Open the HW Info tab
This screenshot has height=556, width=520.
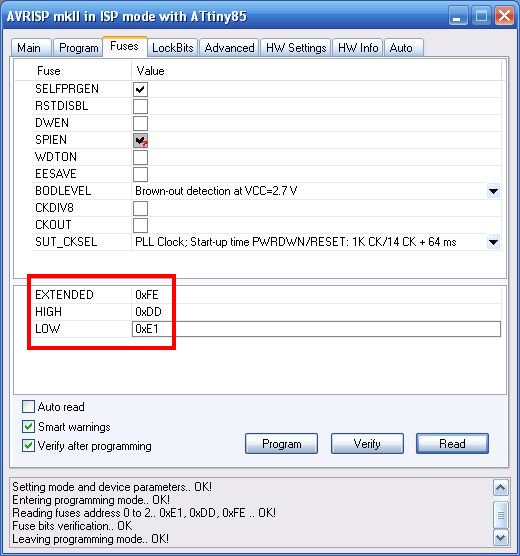[358, 48]
